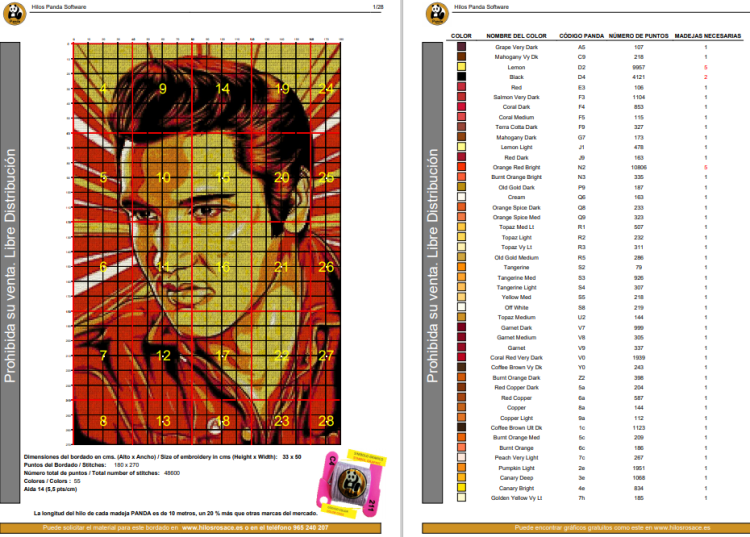Screen dimensions: 750x537
Task: Click the 'Terra Cotta Dark' color name
Action: click(516, 127)
